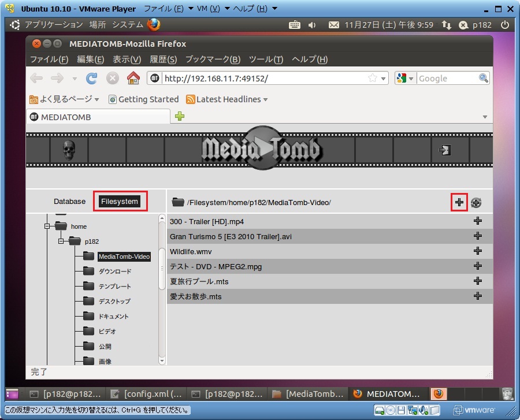The width and height of the screenshot is (520, 420).
Task: Select the ダウンロード folder
Action: [115, 272]
